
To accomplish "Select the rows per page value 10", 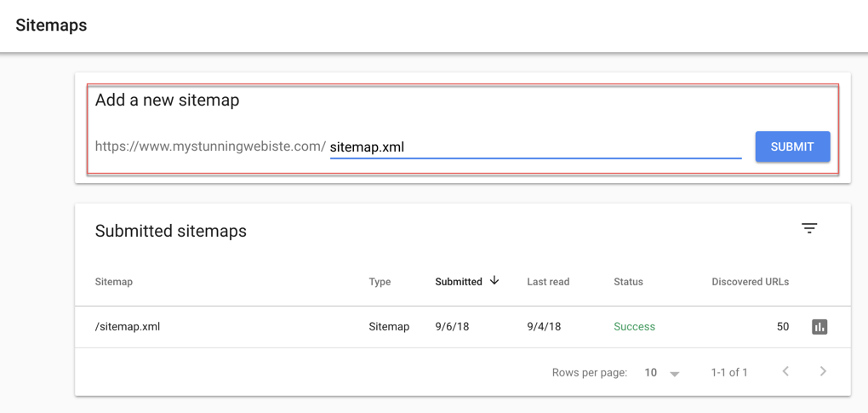I will pyautogui.click(x=650, y=373).
